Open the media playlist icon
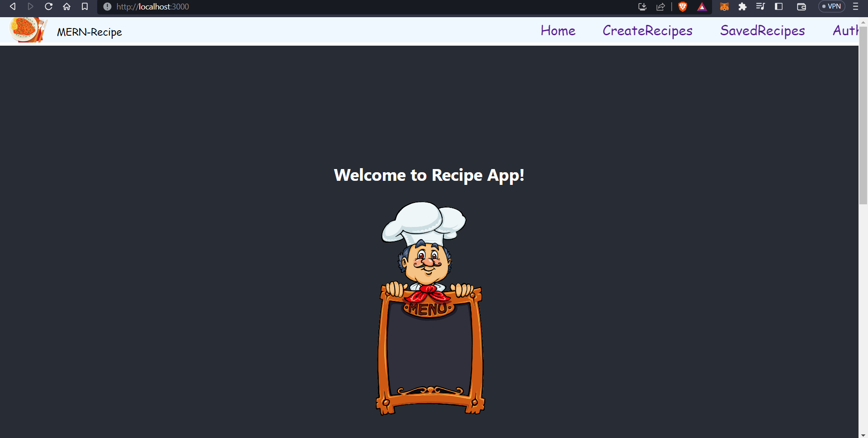 760,7
